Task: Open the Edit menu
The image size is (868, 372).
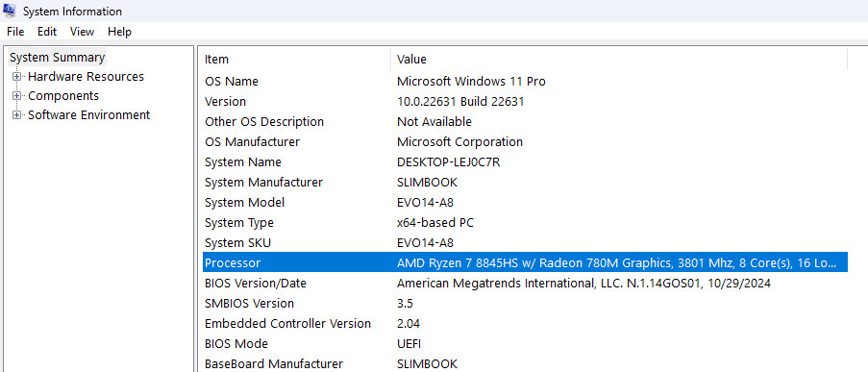Action: pos(47,32)
